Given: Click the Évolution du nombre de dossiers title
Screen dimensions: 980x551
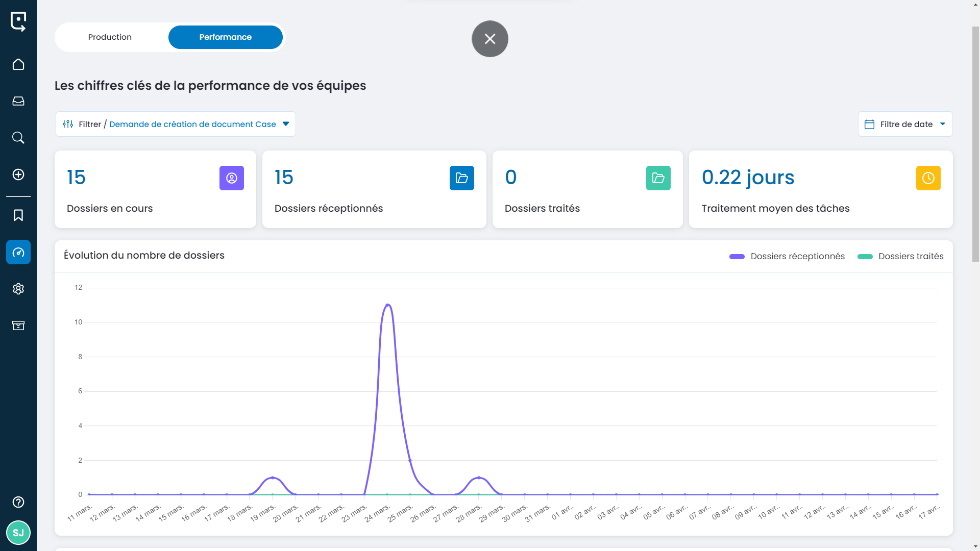Looking at the screenshot, I should pyautogui.click(x=144, y=255).
